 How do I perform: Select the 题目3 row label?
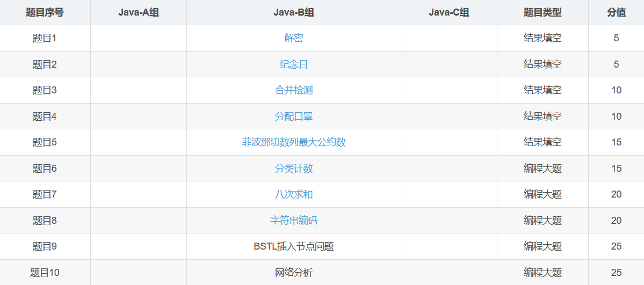[x=45, y=90]
